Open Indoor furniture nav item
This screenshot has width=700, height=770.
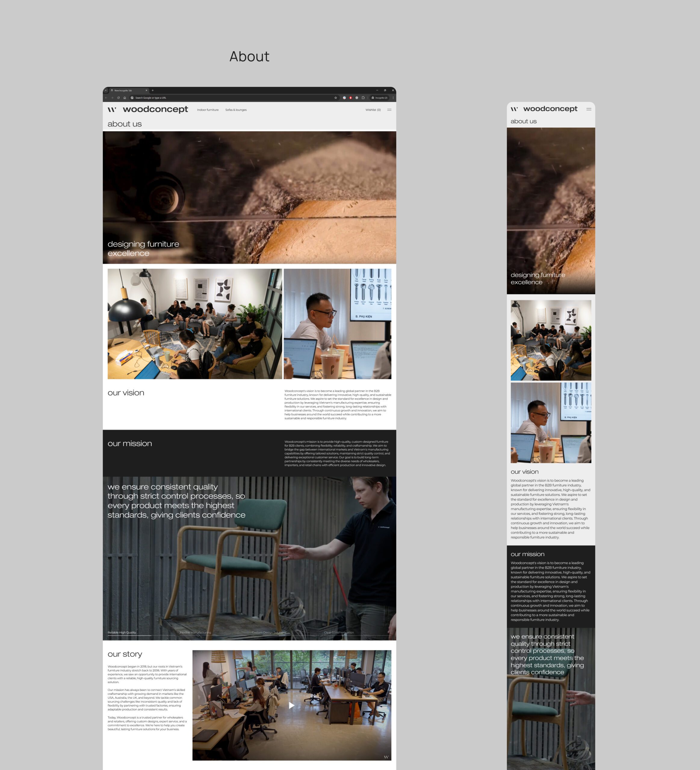[x=207, y=110]
